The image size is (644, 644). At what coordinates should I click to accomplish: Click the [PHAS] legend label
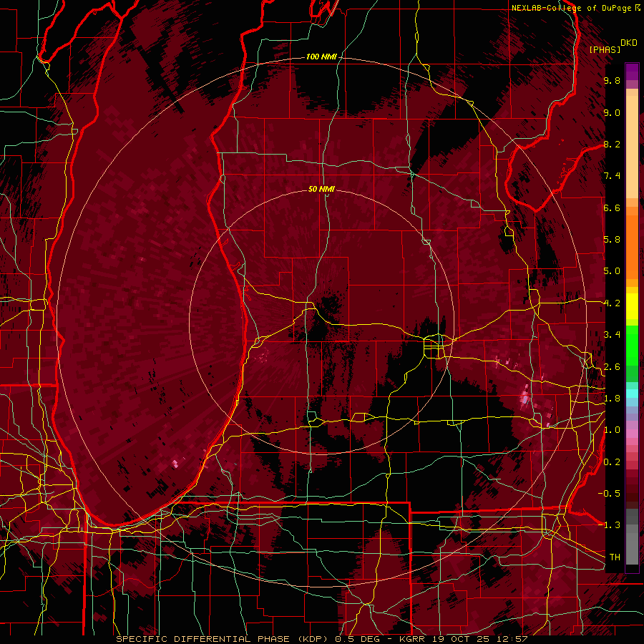(605, 49)
